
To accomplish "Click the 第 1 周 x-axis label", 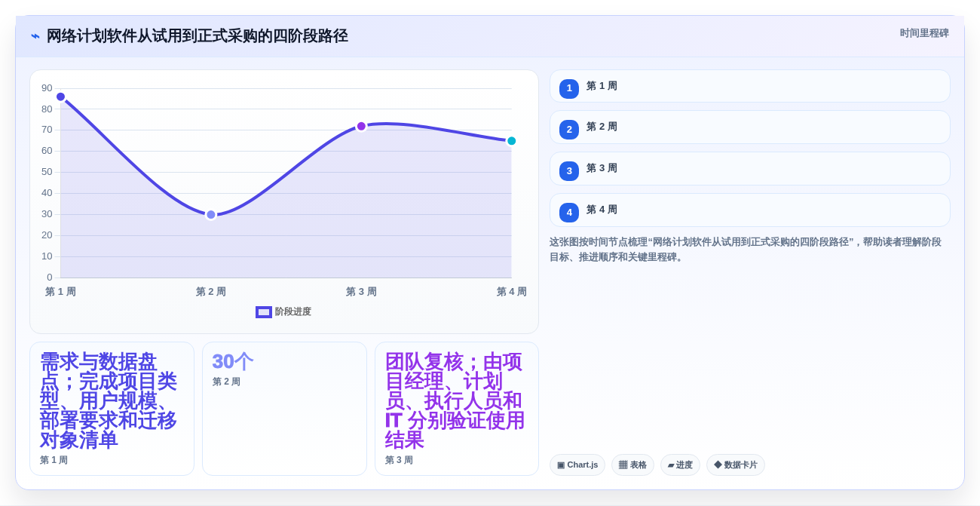I will click(60, 291).
